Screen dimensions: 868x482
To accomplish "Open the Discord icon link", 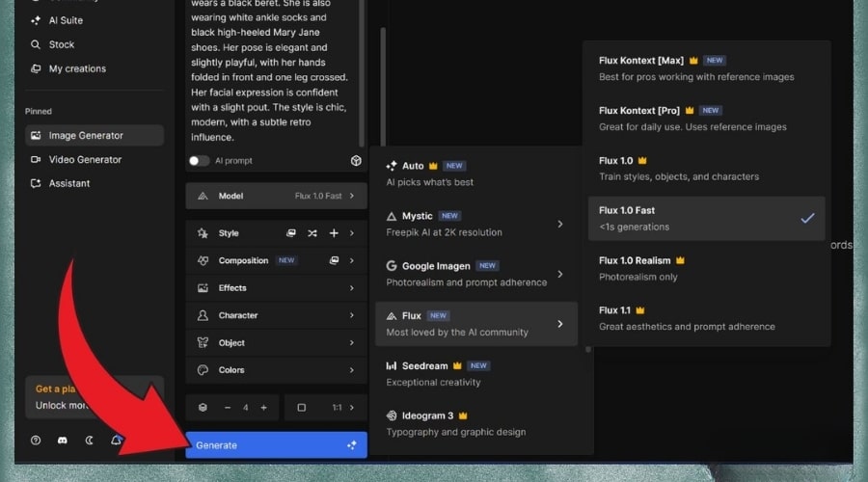I will (x=63, y=441).
